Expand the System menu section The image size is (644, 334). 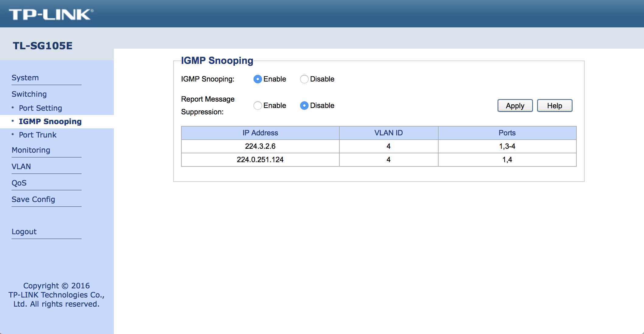click(25, 78)
